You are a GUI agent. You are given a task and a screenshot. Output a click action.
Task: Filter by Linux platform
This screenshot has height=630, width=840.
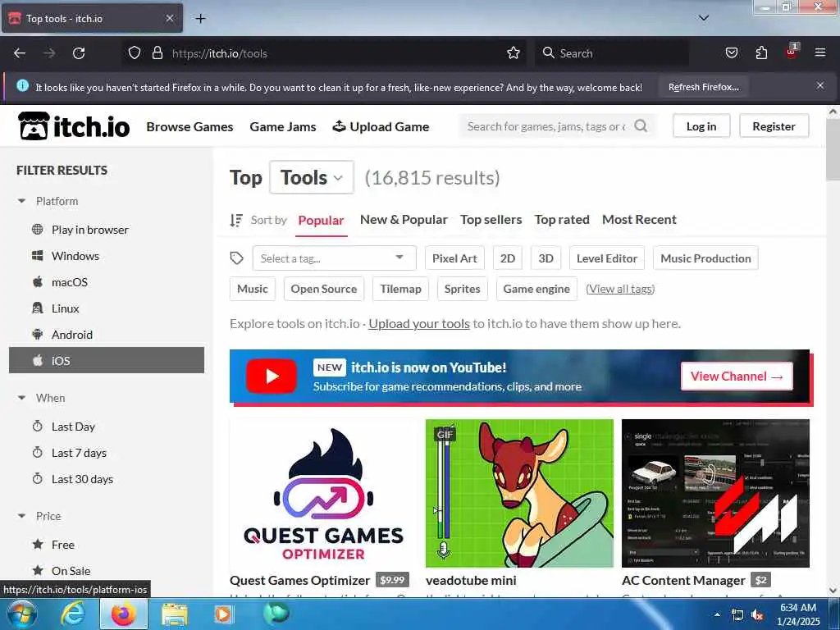pos(107,308)
